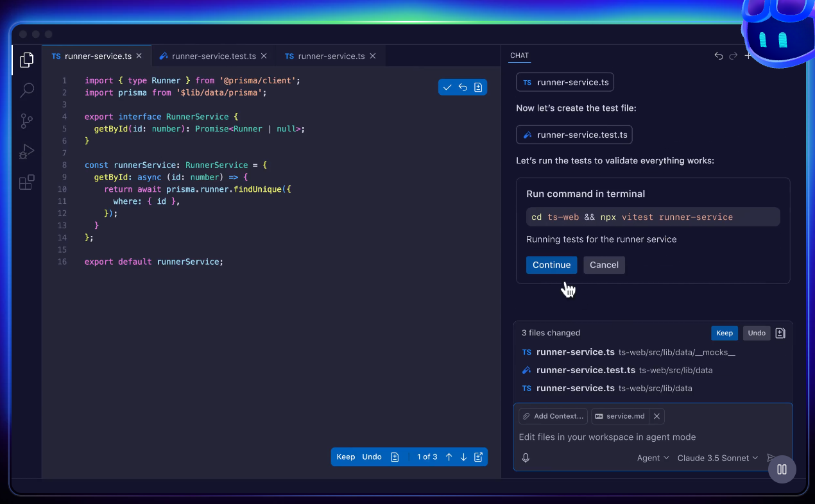This screenshot has width=815, height=504.
Task: Click 'export default runnerService;' code line
Action: coord(154,262)
